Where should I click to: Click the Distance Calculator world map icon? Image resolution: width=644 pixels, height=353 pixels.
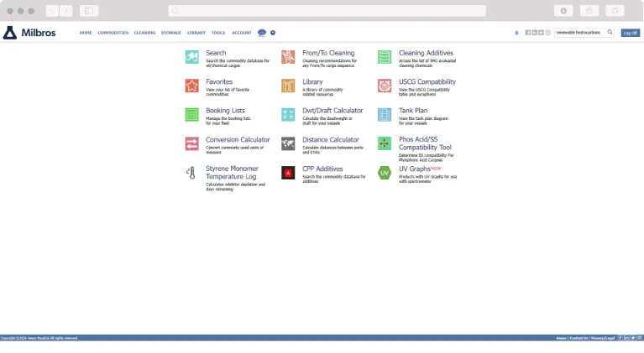pos(288,143)
